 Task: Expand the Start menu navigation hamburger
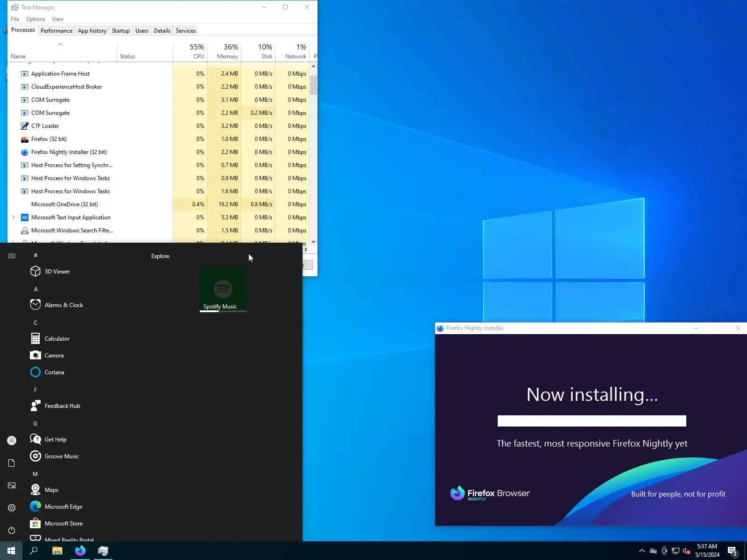12,256
